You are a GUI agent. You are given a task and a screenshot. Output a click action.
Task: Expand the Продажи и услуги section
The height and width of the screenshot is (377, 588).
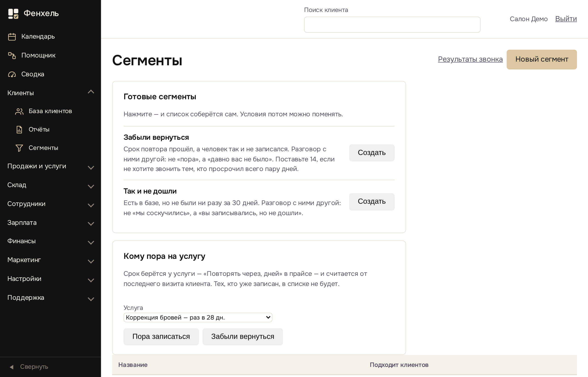click(50, 166)
